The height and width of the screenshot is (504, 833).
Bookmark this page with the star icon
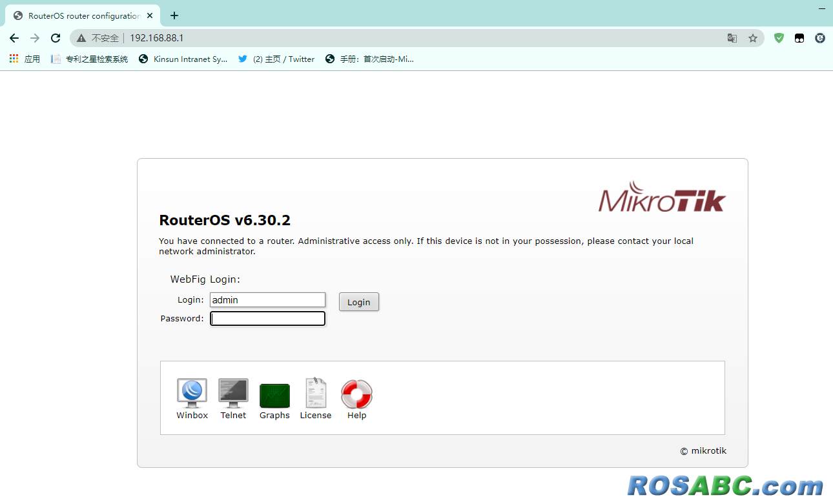tap(753, 38)
